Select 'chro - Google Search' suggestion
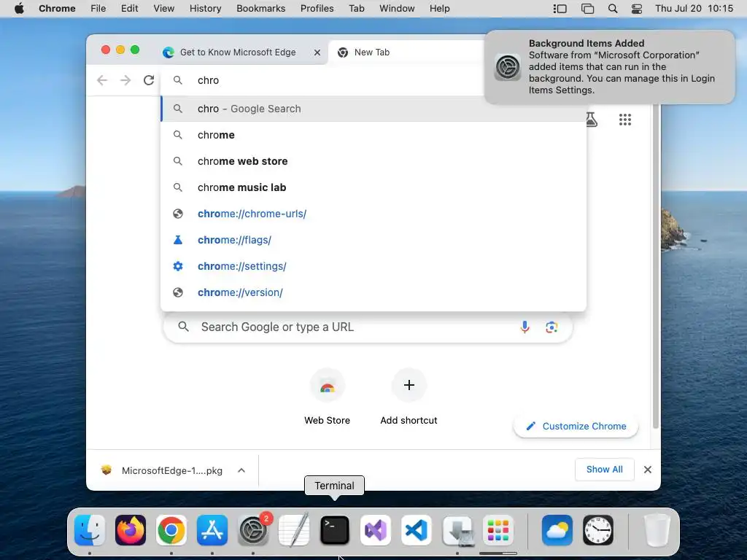 [373, 109]
